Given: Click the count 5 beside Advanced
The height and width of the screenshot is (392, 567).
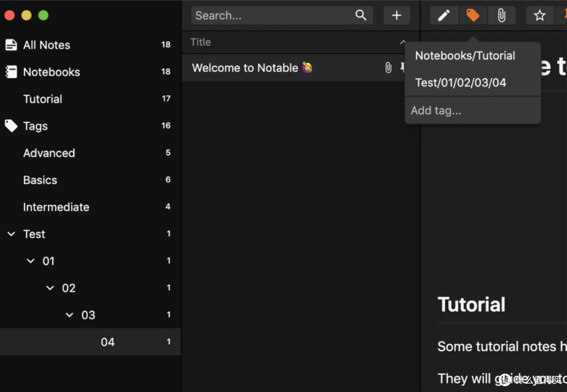Looking at the screenshot, I should pyautogui.click(x=168, y=153).
